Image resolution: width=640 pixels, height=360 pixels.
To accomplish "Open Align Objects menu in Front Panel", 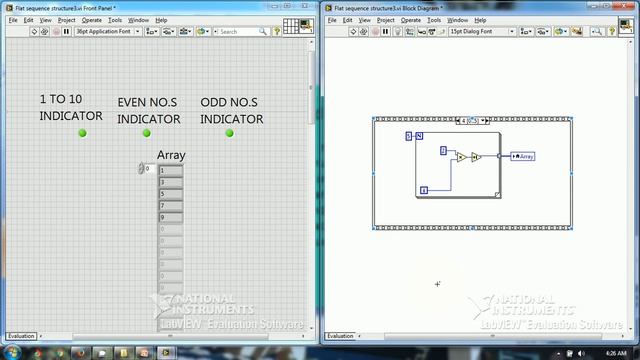I will pos(152,31).
